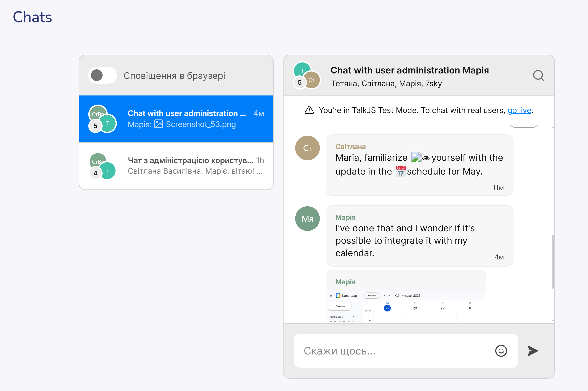The width and height of the screenshot is (588, 391).
Task: Click the search icon in chat header
Action: pos(538,75)
